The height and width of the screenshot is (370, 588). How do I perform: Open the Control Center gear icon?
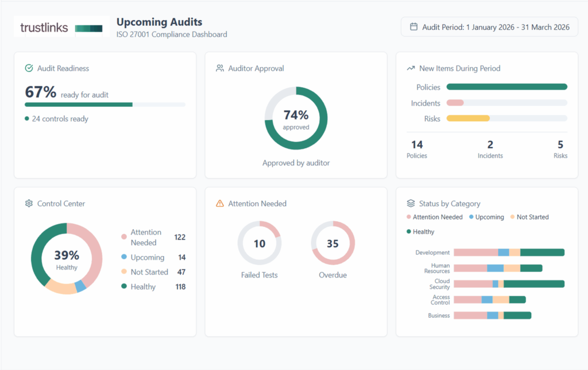click(x=29, y=203)
